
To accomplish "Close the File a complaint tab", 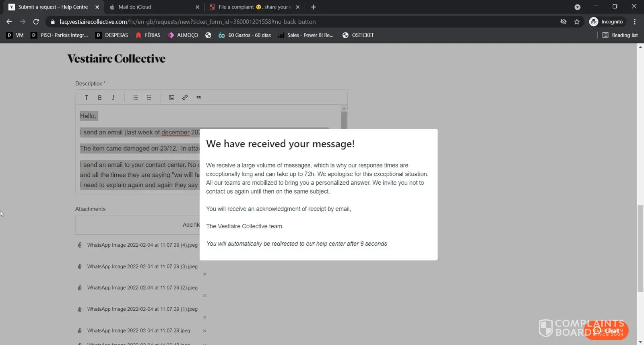I will pyautogui.click(x=297, y=7).
